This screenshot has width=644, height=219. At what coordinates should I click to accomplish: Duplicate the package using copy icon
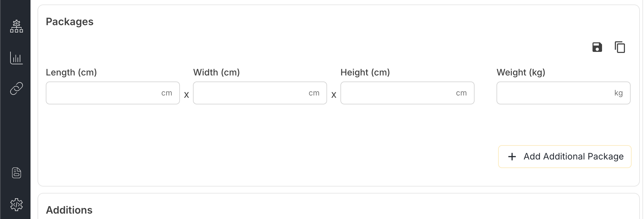[620, 47]
